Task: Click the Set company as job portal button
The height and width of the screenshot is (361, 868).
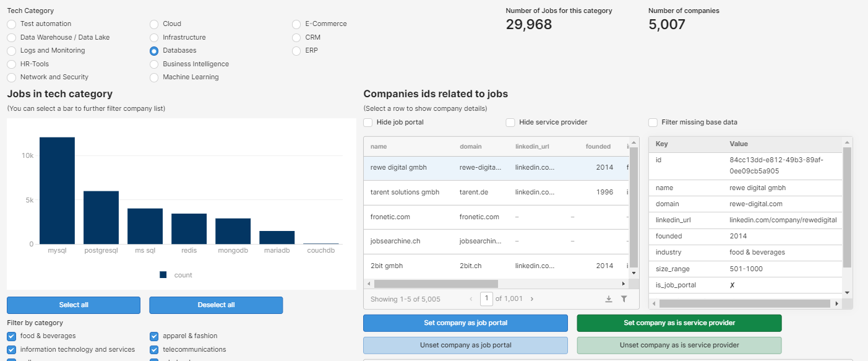Action: click(465, 323)
